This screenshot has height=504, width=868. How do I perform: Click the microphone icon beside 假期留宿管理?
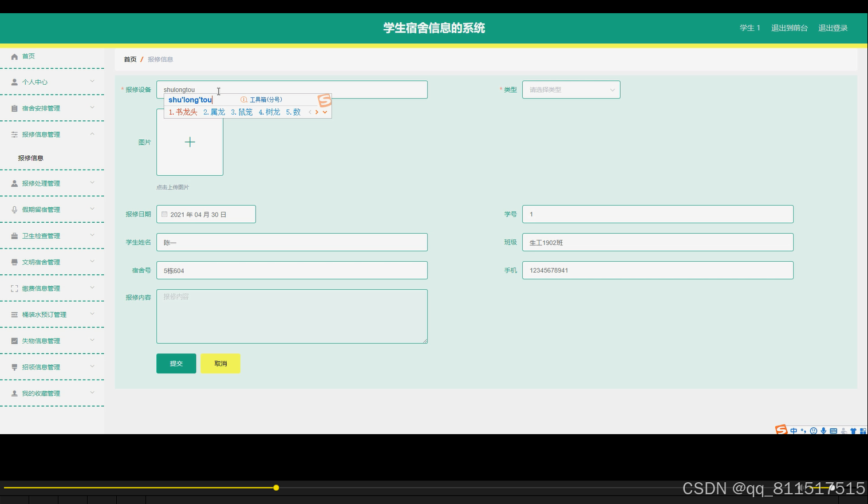pos(14,210)
